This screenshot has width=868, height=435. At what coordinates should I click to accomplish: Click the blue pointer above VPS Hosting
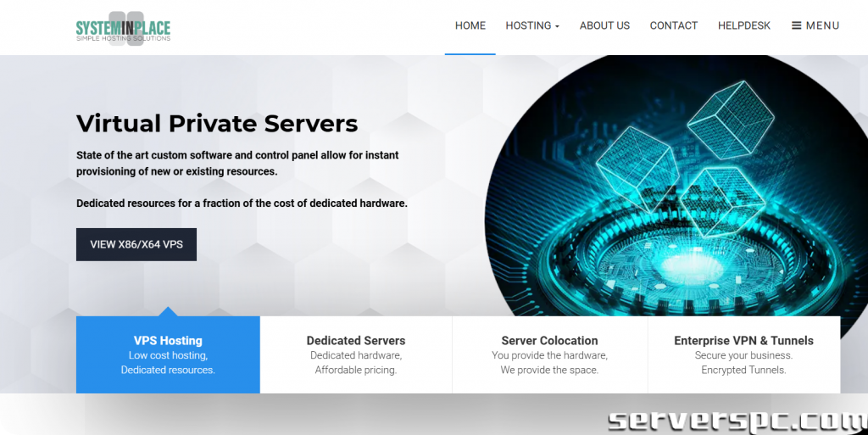168,311
